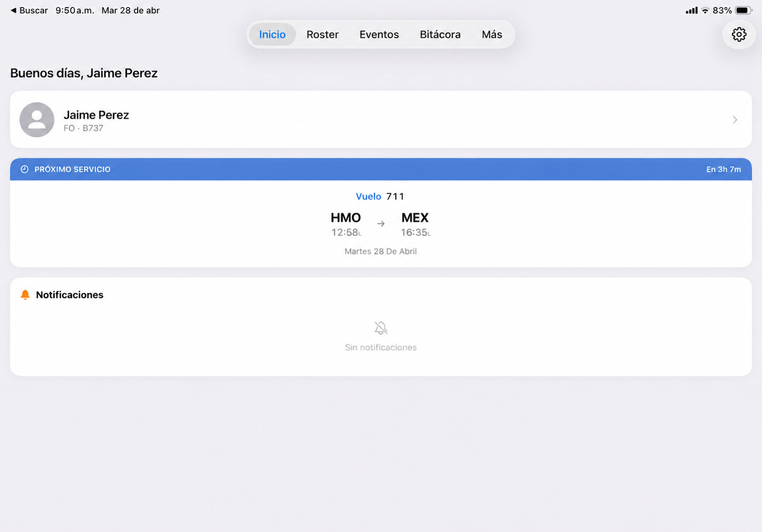Click the orange notifications bell icon

(x=25, y=295)
